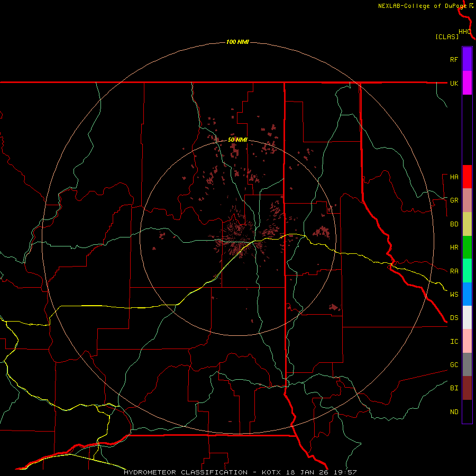Click the 100 NMI range ring label

tap(237, 42)
